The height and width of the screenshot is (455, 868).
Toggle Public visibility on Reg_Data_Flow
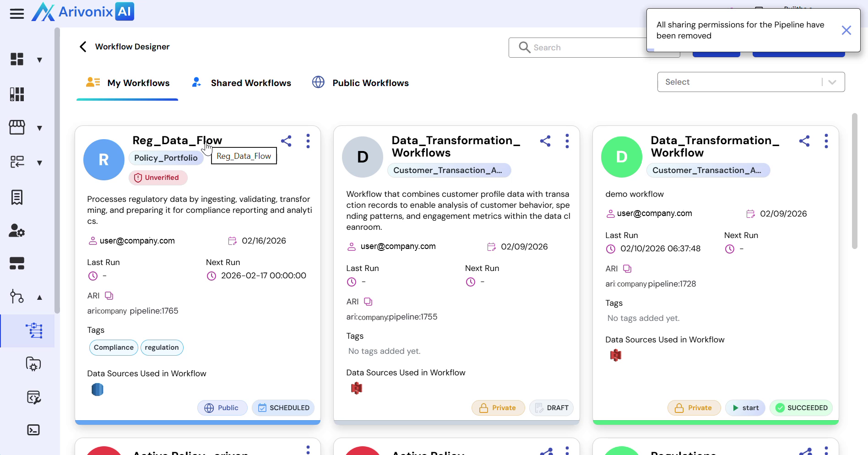point(222,408)
